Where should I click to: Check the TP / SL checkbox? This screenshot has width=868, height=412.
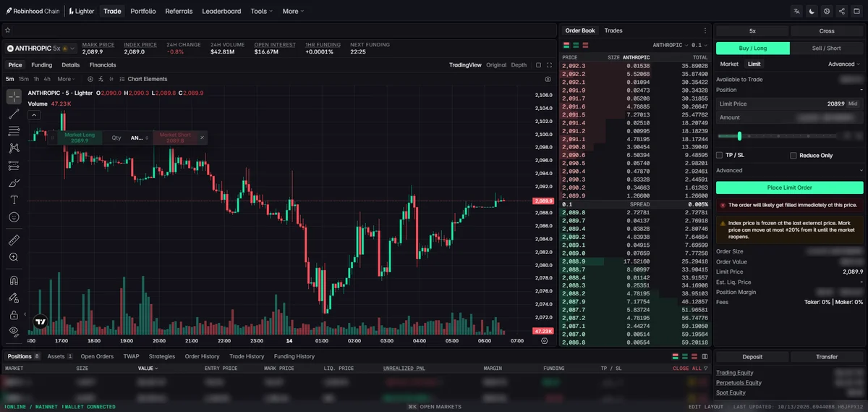(719, 155)
